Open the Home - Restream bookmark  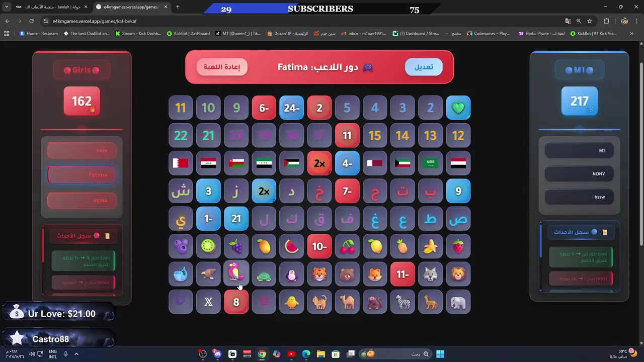click(x=39, y=34)
